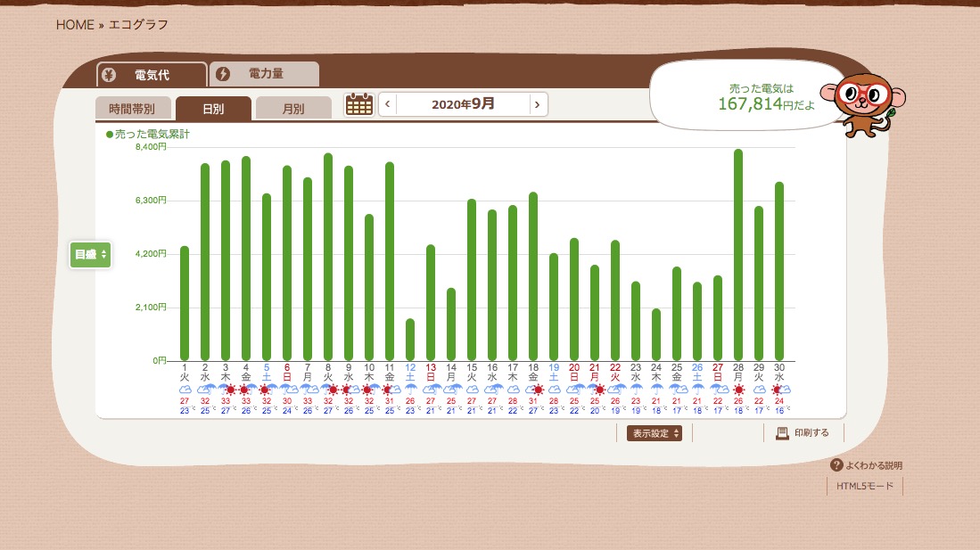Open the 目盛 scale dropdown
The image size is (980, 550).
point(90,255)
